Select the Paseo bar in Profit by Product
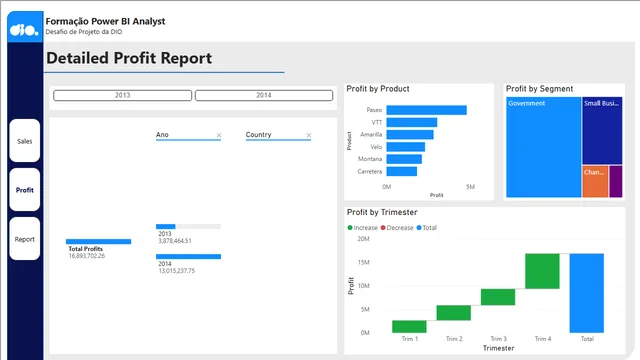 (x=427, y=110)
